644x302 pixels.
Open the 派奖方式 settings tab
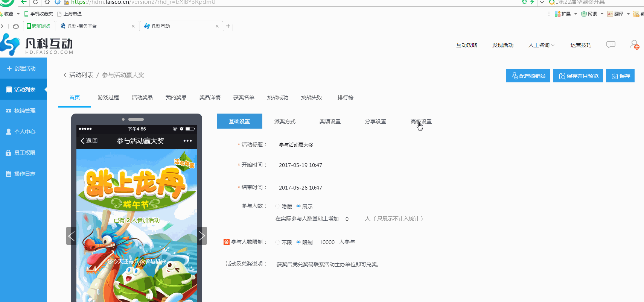pos(285,121)
